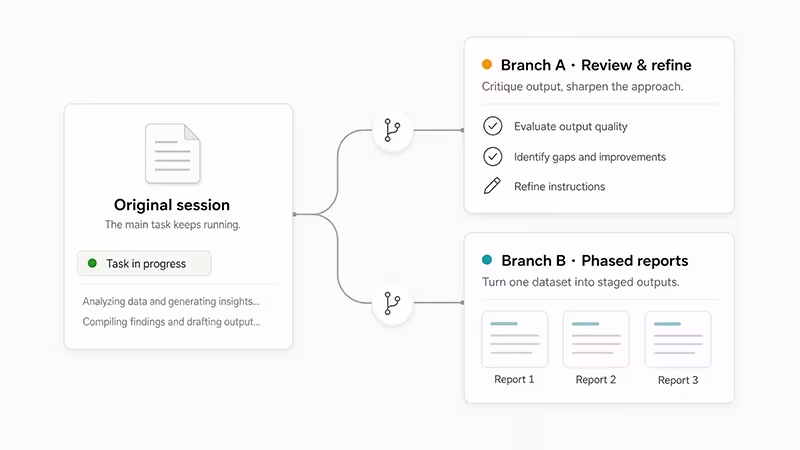This screenshot has width=800, height=450.
Task: Click the green status dot in Task in progress
Action: coord(92,263)
